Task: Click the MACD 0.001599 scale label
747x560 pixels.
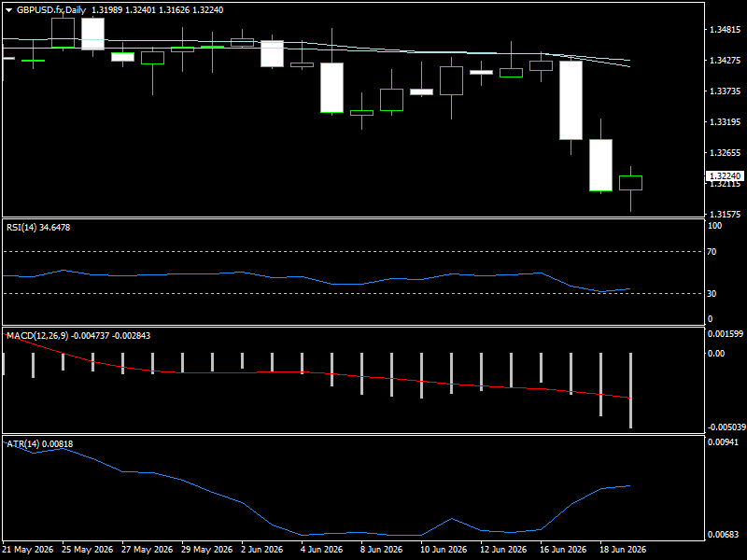Action: coord(726,334)
